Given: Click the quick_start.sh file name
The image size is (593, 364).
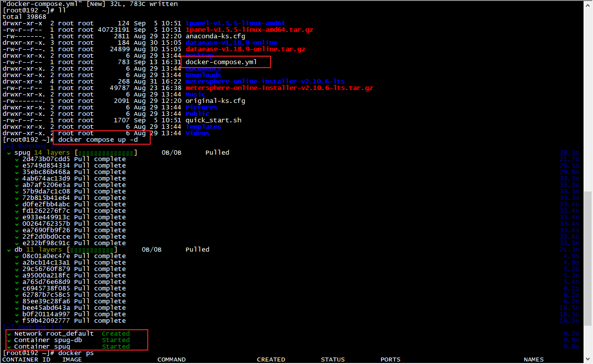Looking at the screenshot, I should point(213,120).
